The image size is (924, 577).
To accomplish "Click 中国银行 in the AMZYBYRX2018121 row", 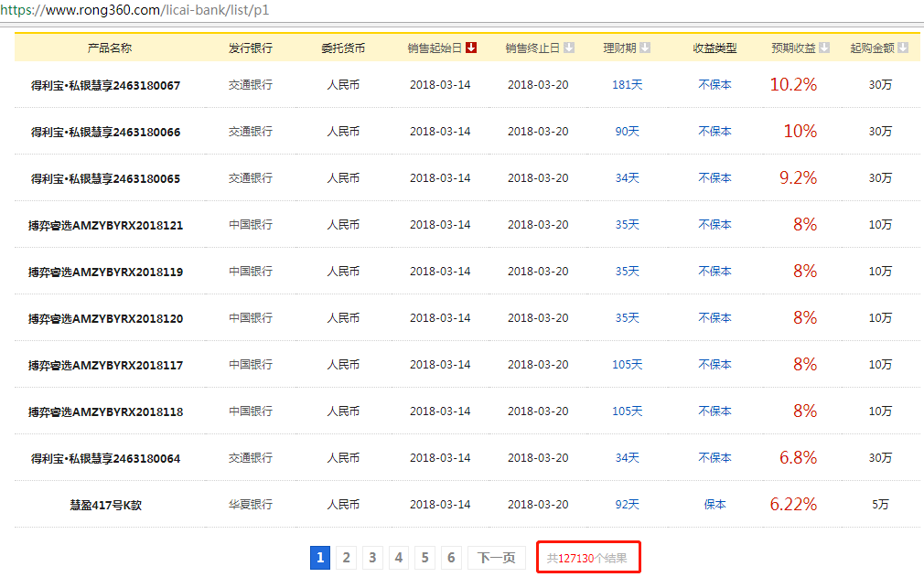I will point(251,224).
